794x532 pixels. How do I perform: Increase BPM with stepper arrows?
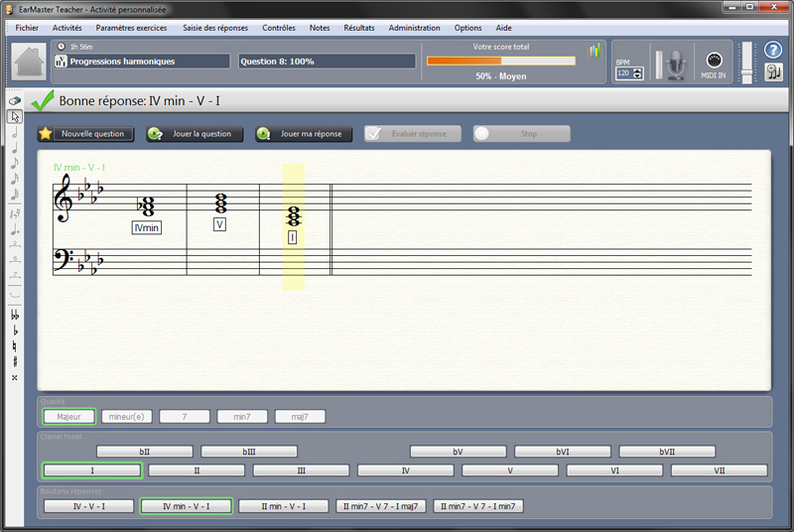pos(638,70)
